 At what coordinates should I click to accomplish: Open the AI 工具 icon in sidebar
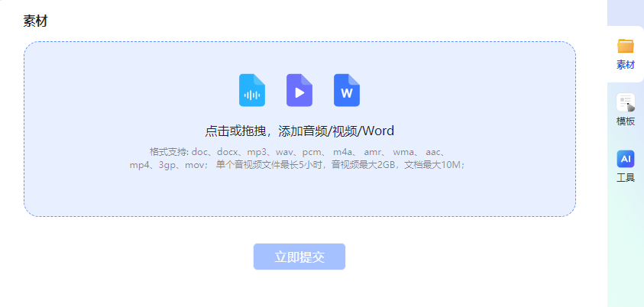coord(626,159)
